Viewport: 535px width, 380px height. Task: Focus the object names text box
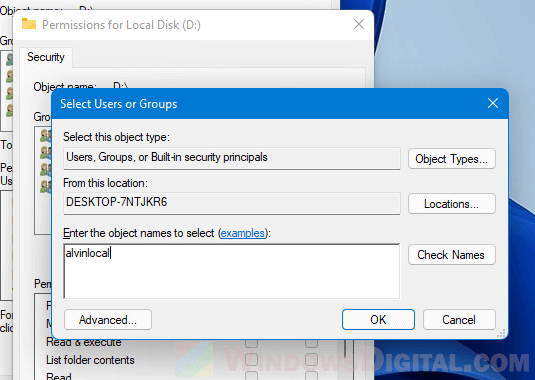pyautogui.click(x=232, y=271)
